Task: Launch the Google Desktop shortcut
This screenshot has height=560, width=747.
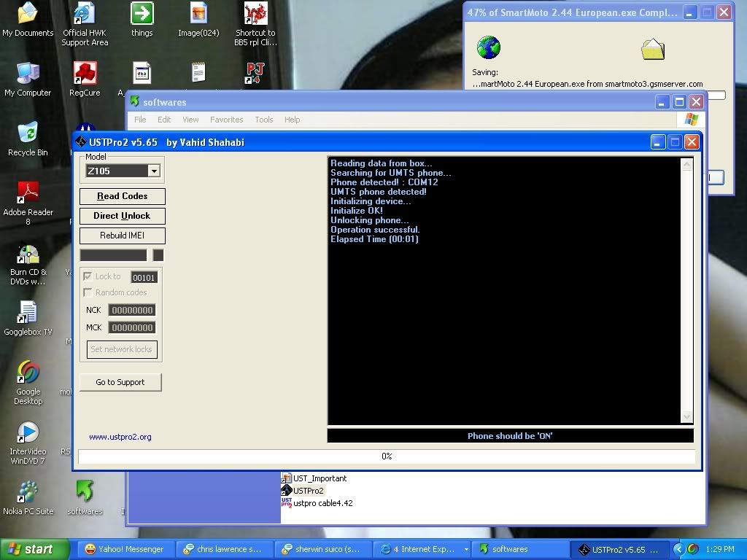Action: click(28, 384)
